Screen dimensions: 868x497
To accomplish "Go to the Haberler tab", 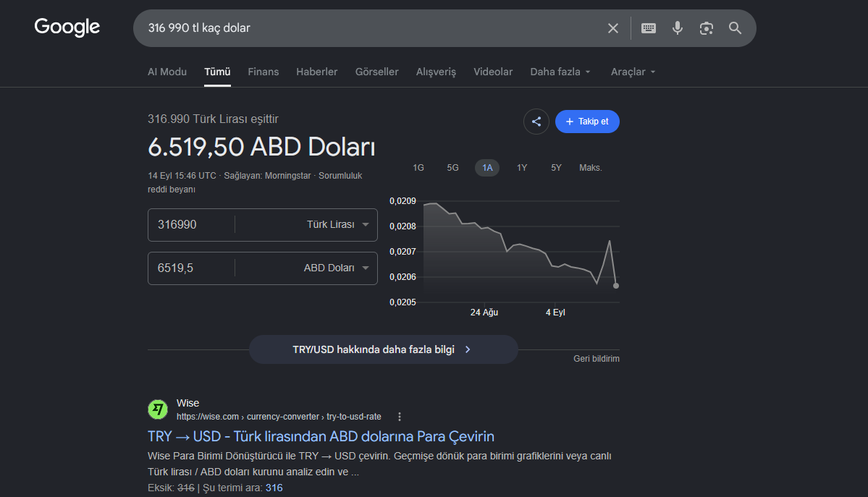I will (x=316, y=72).
